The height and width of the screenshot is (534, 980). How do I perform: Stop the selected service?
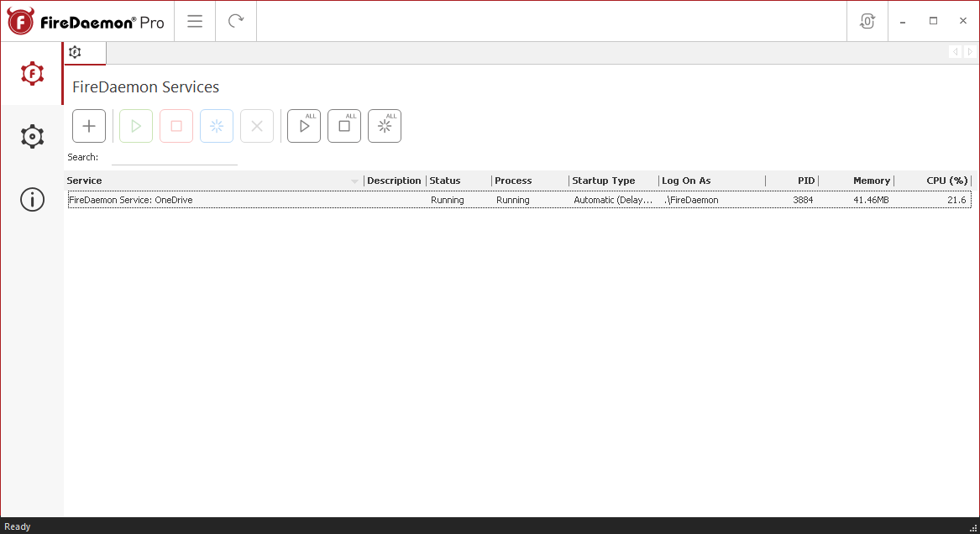click(x=176, y=125)
